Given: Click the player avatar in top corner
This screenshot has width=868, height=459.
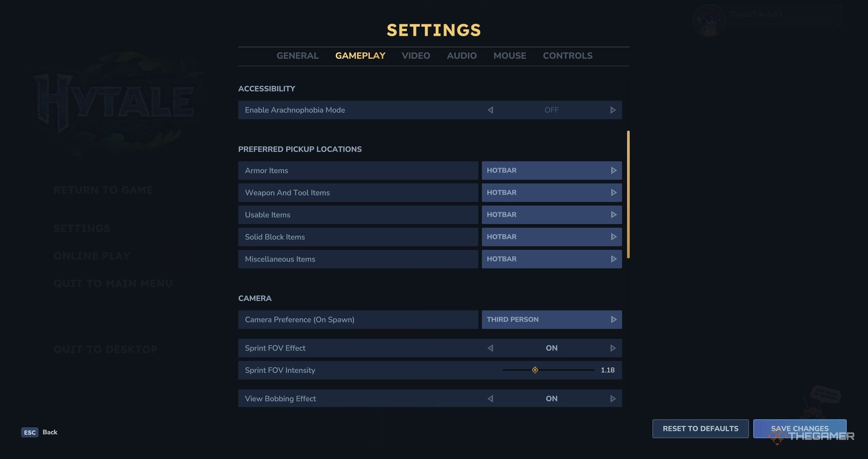Looking at the screenshot, I should [708, 21].
